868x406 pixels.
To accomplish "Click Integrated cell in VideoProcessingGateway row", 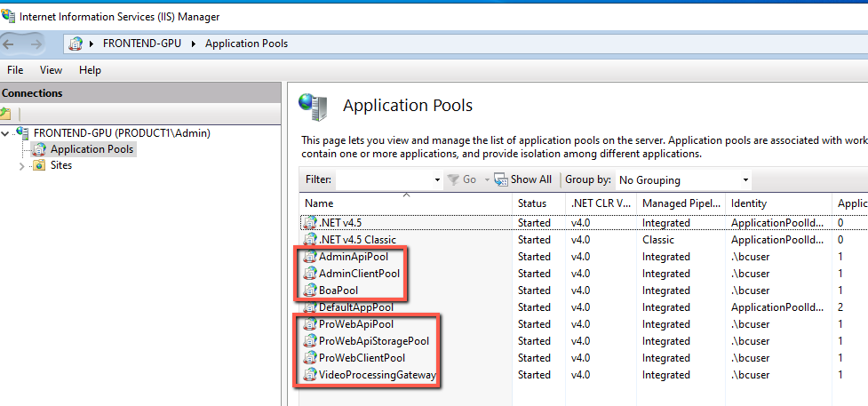I will [666, 374].
